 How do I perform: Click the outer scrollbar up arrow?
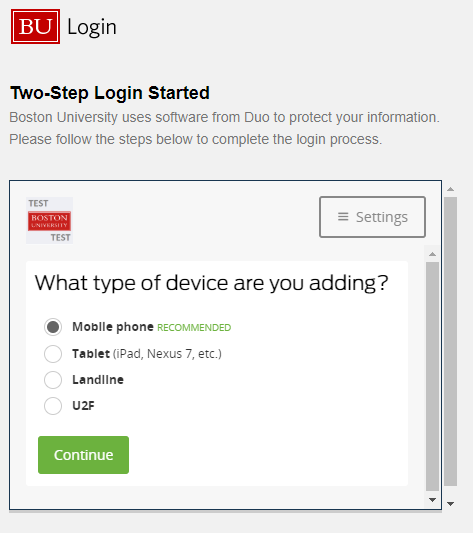451,189
